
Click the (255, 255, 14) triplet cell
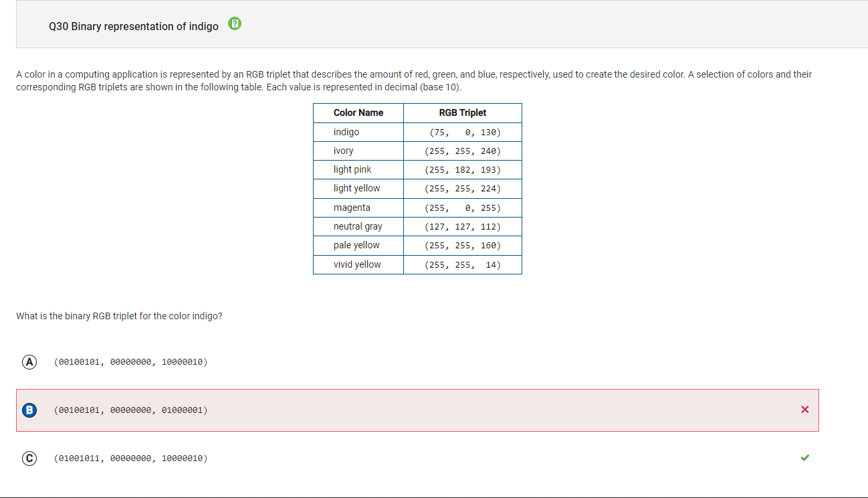point(463,264)
